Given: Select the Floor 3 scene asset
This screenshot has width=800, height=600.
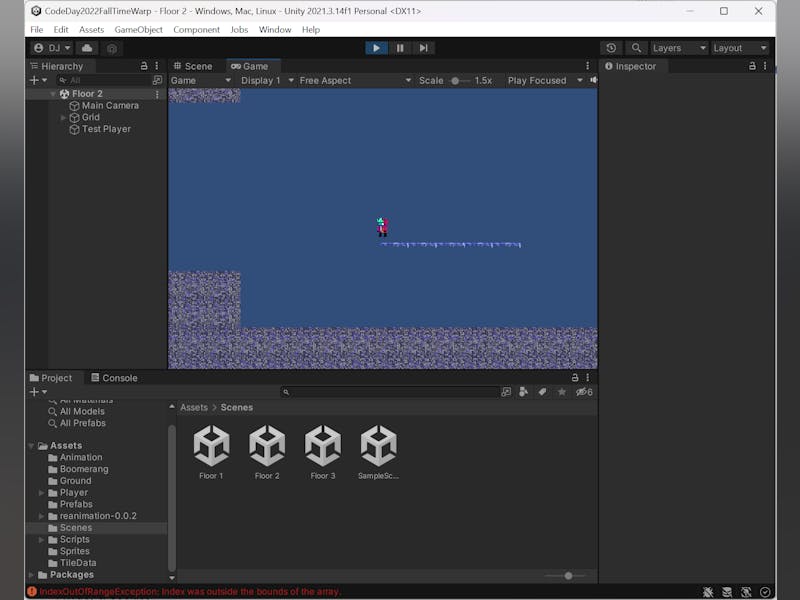Looking at the screenshot, I should click(x=322, y=453).
